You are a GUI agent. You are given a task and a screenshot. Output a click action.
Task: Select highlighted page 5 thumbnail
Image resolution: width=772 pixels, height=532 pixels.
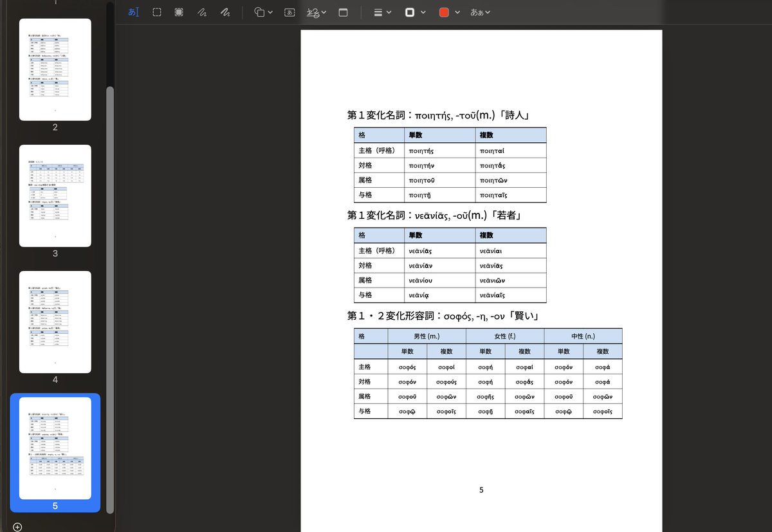[55, 448]
